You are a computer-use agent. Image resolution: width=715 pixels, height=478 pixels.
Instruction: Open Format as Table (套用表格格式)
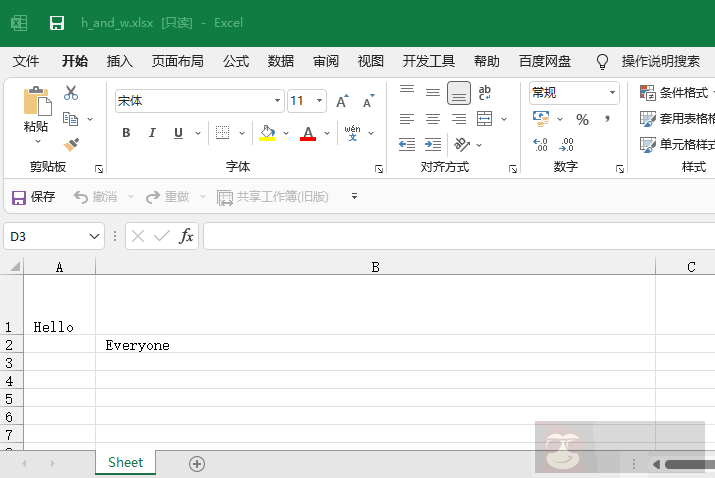point(677,119)
